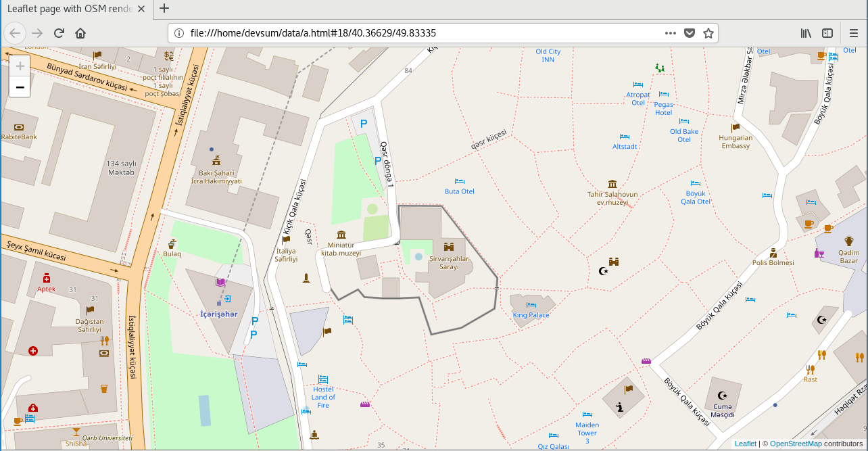Click the Böyük Qala Otel bed icon
868x451 pixels.
pos(695,183)
